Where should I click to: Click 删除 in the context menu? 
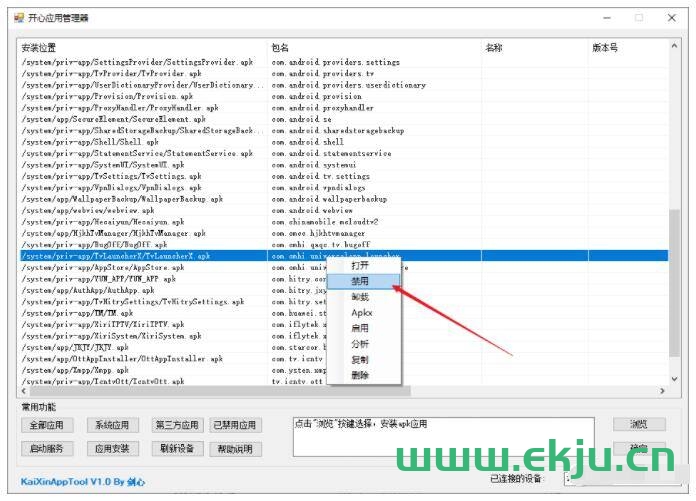pyautogui.click(x=360, y=375)
